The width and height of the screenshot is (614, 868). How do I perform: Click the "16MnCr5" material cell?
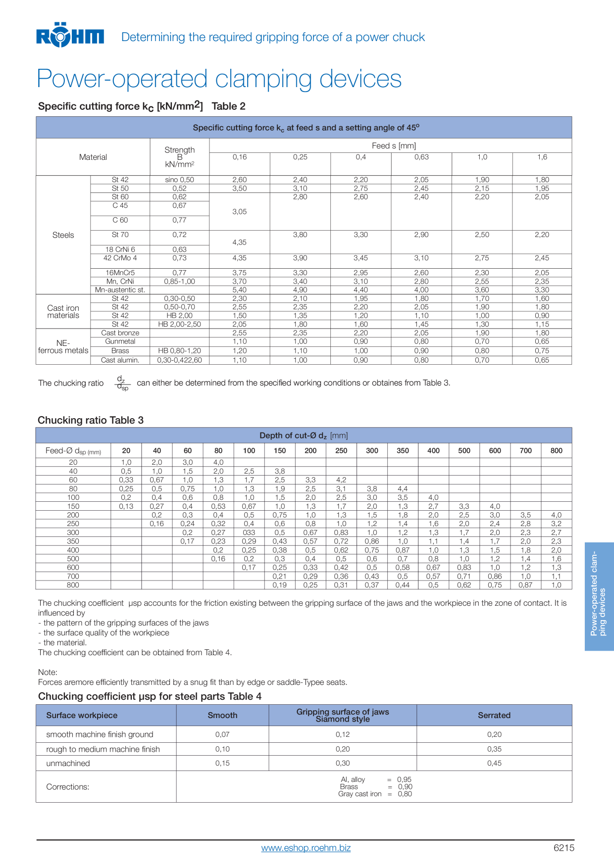coord(120,273)
